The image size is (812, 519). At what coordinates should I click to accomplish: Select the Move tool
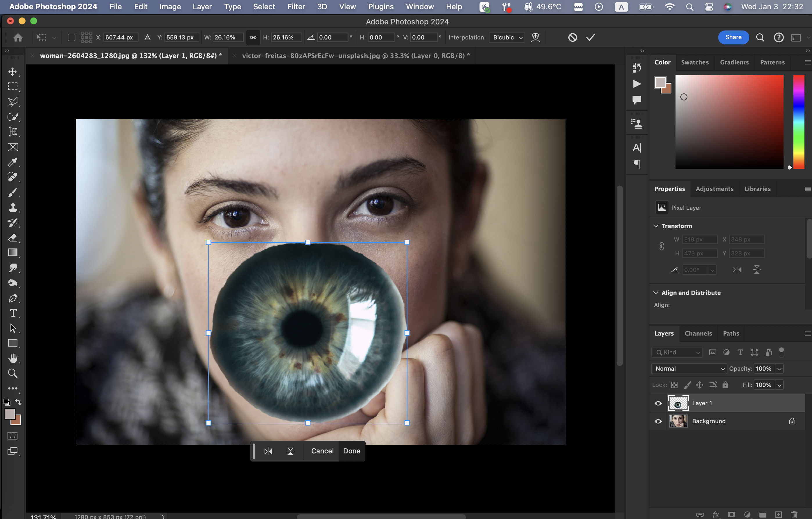point(12,71)
